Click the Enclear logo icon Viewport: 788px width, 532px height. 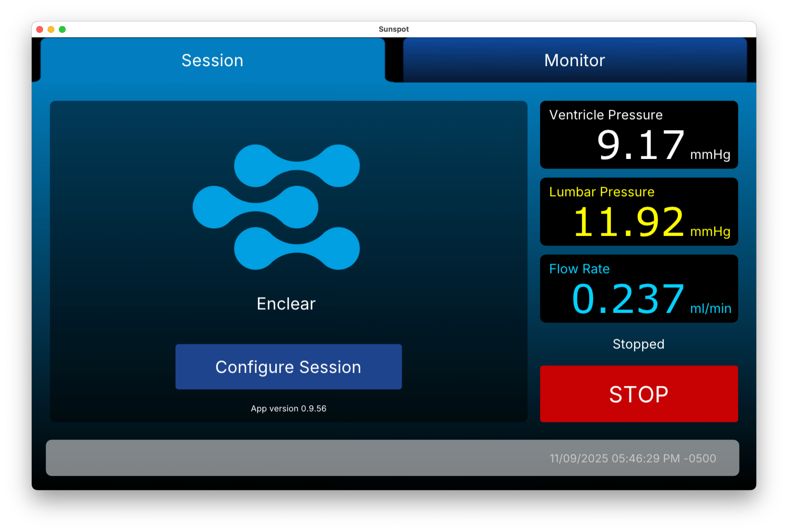coord(276,207)
